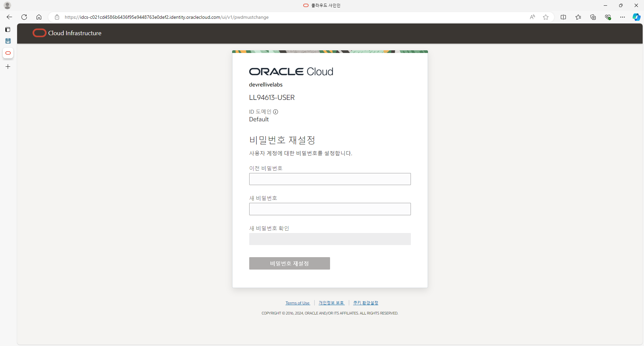Image resolution: width=644 pixels, height=346 pixels.
Task: Click the Default domain value
Action: point(259,119)
